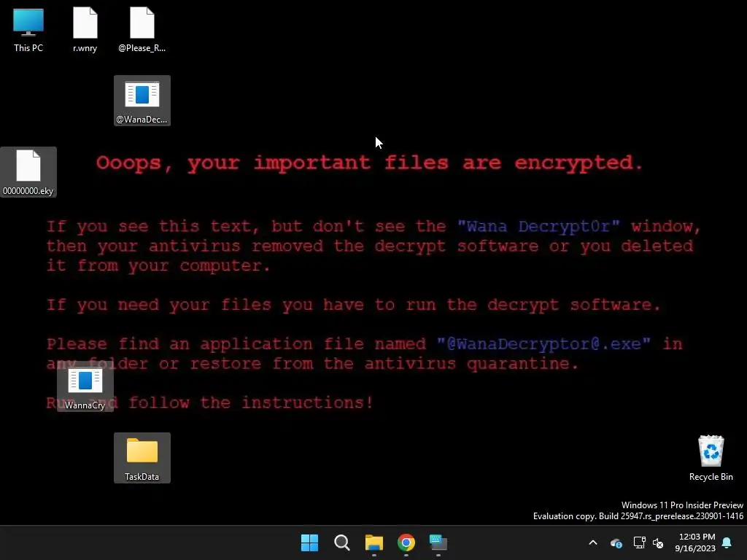Select the Recycle Bin icon

711,458
